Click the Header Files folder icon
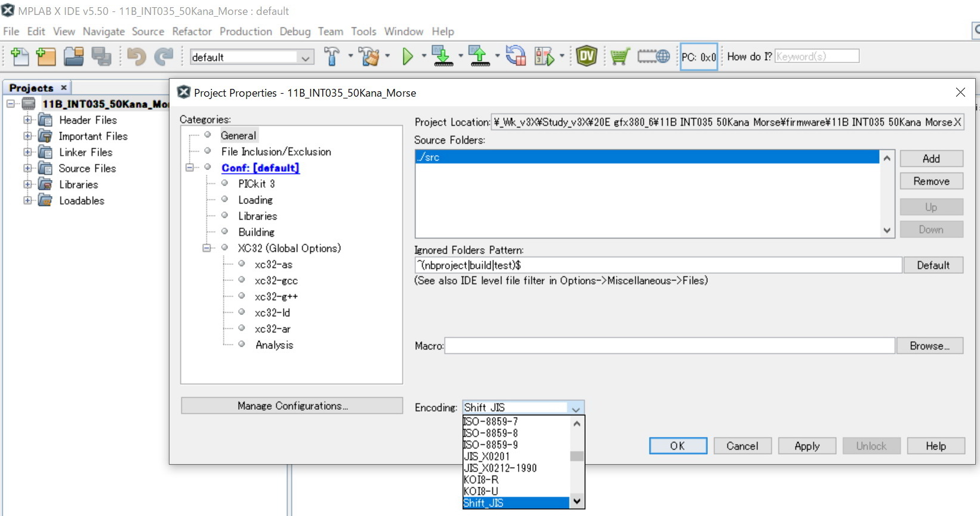This screenshot has width=980, height=516. point(45,120)
